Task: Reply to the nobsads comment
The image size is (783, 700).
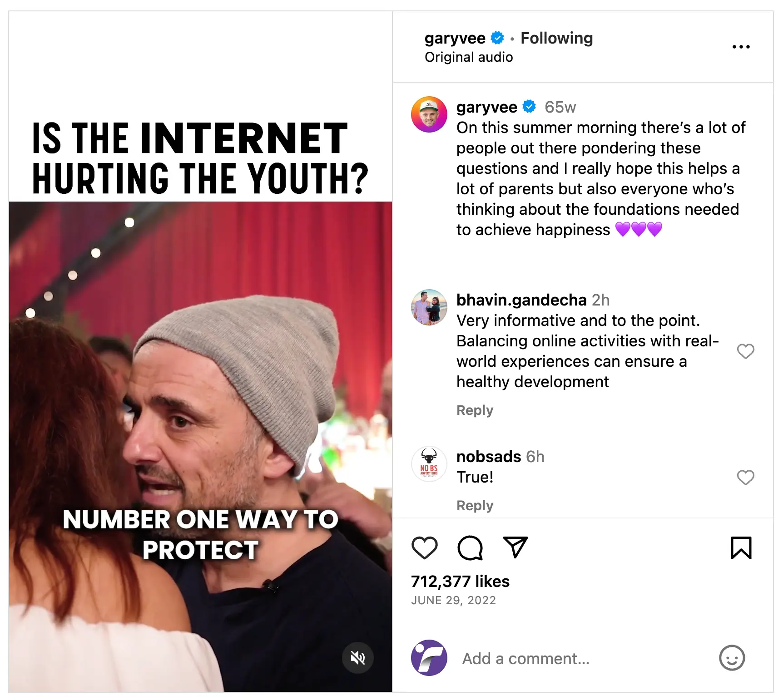Action: point(475,505)
